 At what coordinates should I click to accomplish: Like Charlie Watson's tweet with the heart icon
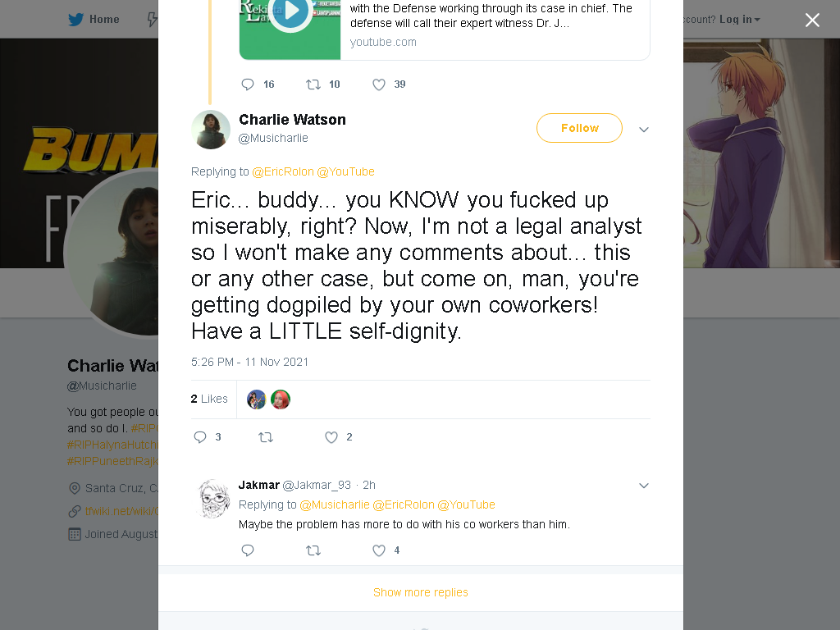click(331, 437)
